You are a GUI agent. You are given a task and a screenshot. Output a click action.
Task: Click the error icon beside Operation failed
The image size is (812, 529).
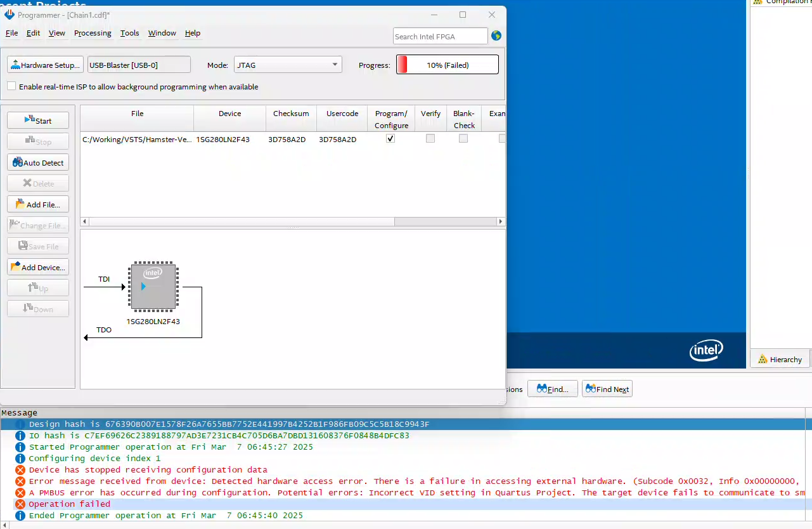pyautogui.click(x=20, y=504)
